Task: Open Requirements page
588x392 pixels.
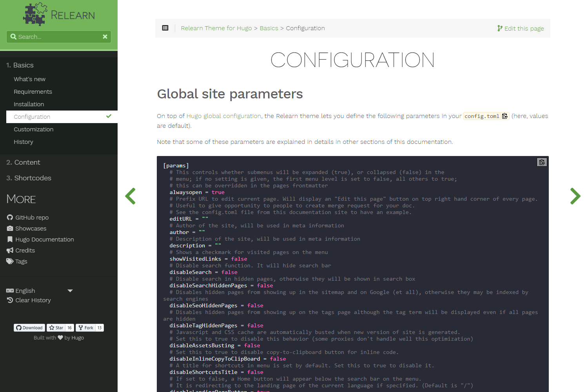Action: [x=33, y=92]
